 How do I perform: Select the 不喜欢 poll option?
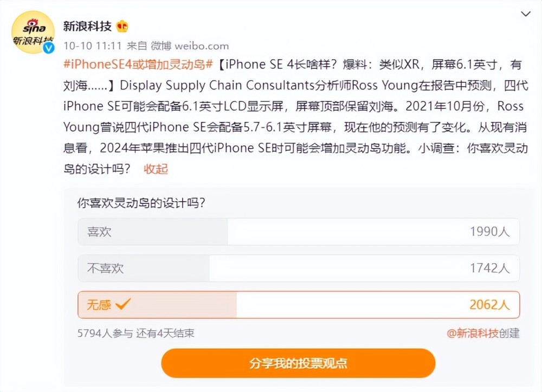pyautogui.click(x=299, y=268)
